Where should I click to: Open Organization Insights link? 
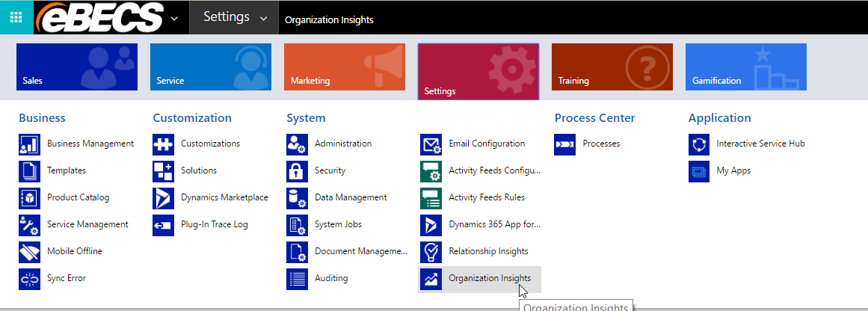(x=490, y=278)
